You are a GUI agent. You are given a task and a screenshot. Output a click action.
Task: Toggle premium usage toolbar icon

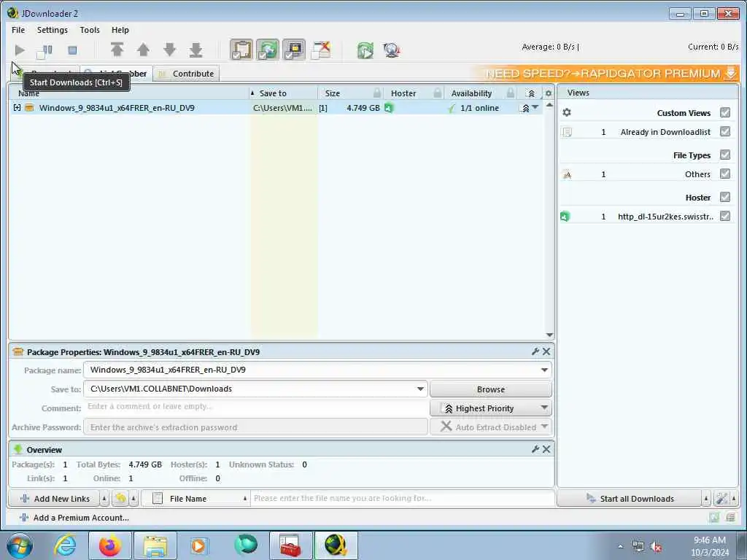294,50
